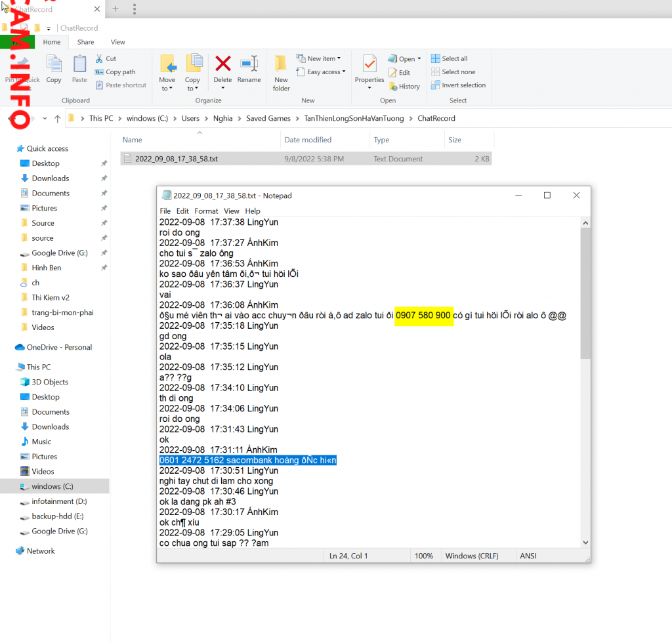The image size is (672, 643).
Task: Click Invert selection in the ribbon
Action: [458, 85]
